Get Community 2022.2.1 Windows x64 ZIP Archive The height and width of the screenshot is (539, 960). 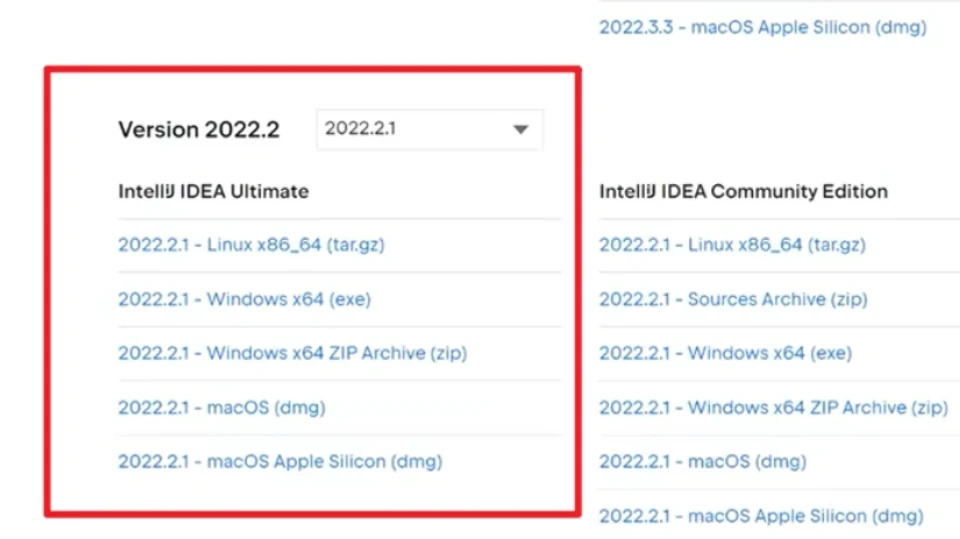click(773, 407)
